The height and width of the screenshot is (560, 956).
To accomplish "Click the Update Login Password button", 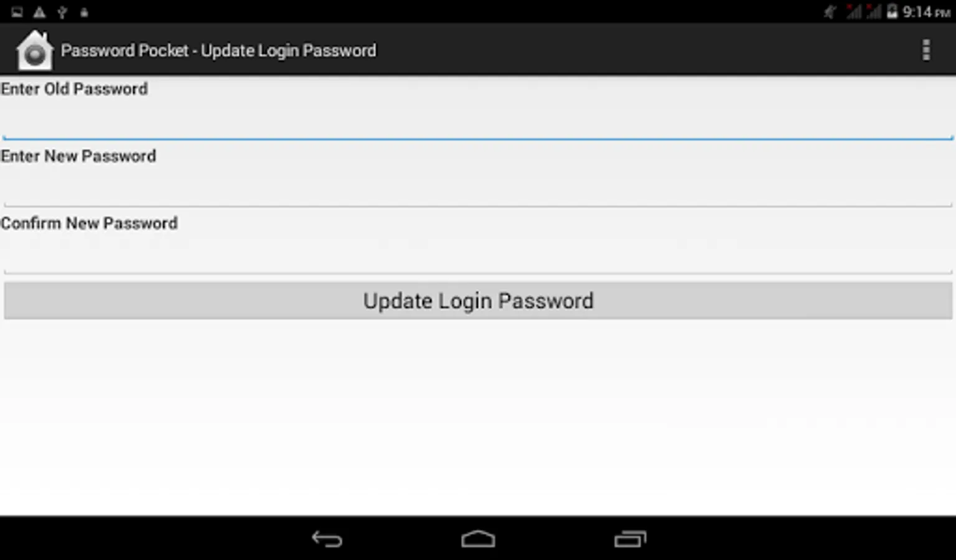I will click(478, 301).
